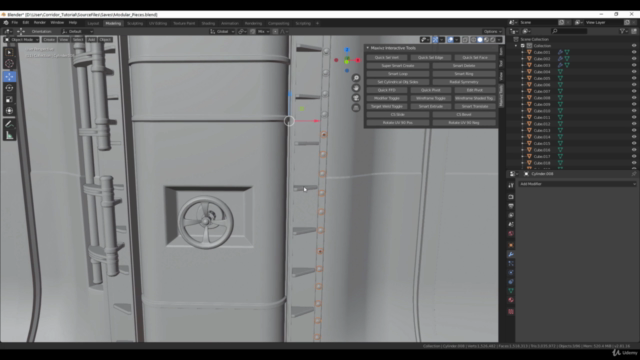Click the Smart Extrude button
The height and width of the screenshot is (360, 640).
431,107
